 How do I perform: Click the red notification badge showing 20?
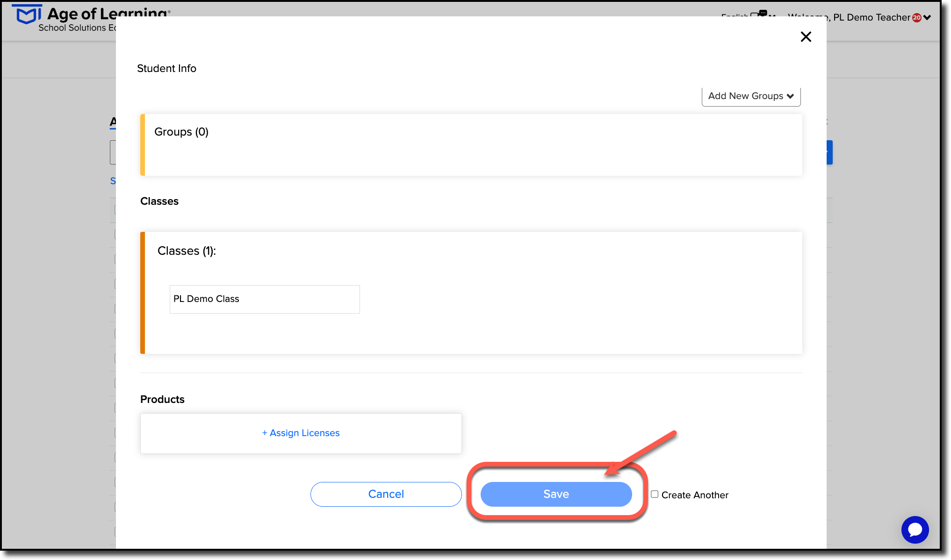click(x=916, y=18)
